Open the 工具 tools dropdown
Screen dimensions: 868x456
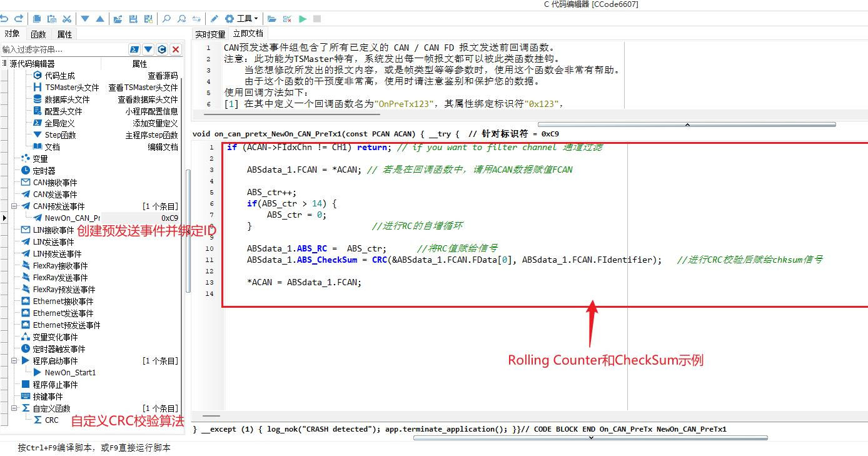point(245,19)
